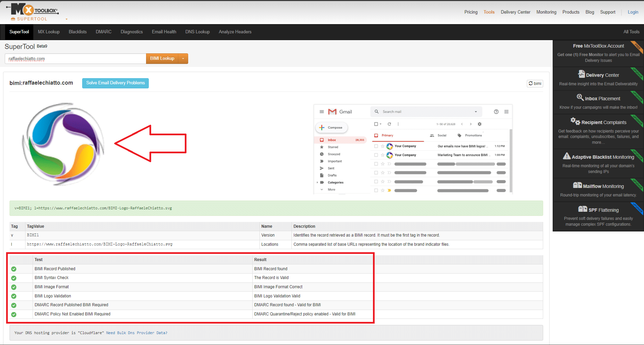Expand the SuperTool dropdown under the logo
644x345 pixels.
point(67,19)
